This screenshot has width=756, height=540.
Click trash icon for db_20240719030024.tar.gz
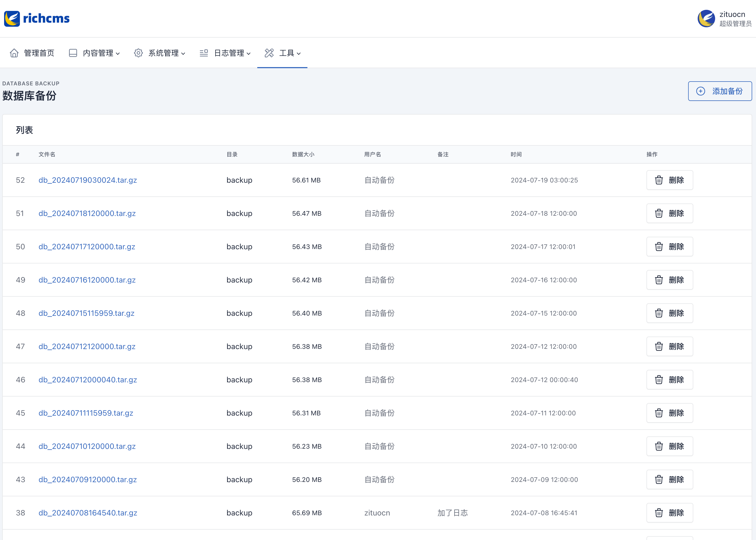coord(659,180)
